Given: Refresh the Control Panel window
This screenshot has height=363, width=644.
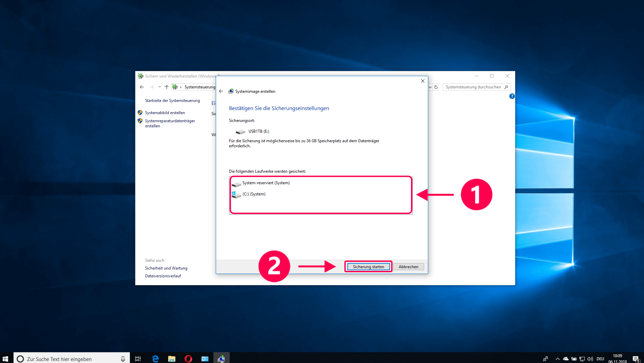Looking at the screenshot, I should [x=436, y=87].
